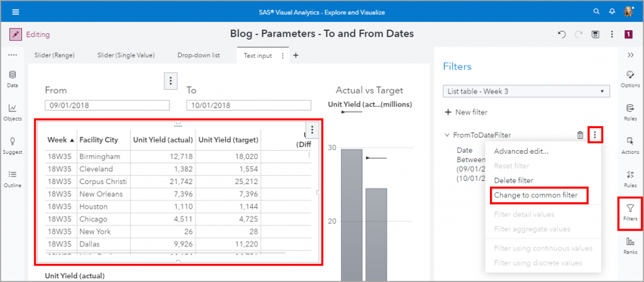Open the Filters side pane
Image resolution: width=644 pixels, height=282 pixels.
coord(630,211)
